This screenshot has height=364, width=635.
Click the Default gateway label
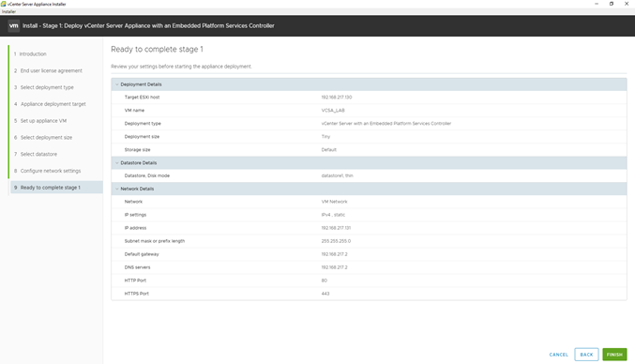(x=142, y=254)
